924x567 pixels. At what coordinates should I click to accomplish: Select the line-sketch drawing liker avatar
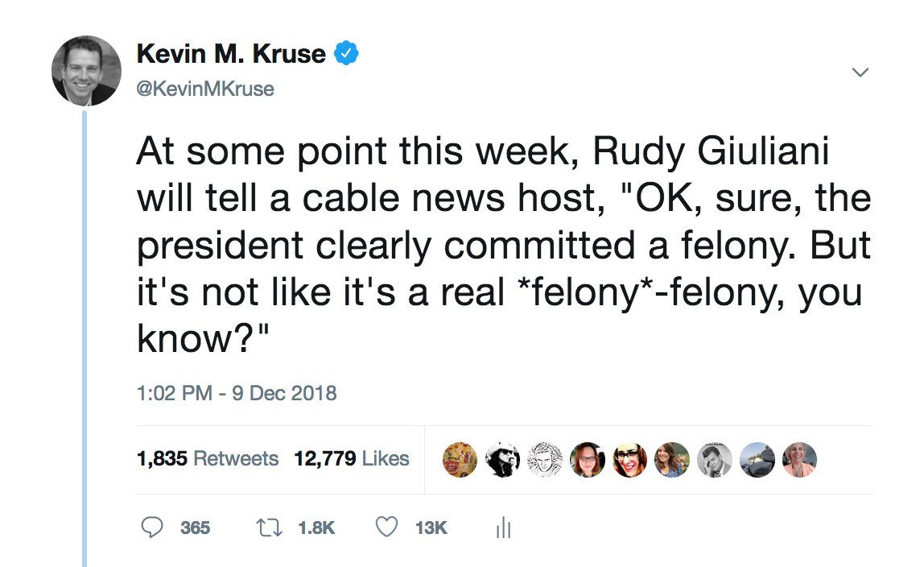[545, 460]
